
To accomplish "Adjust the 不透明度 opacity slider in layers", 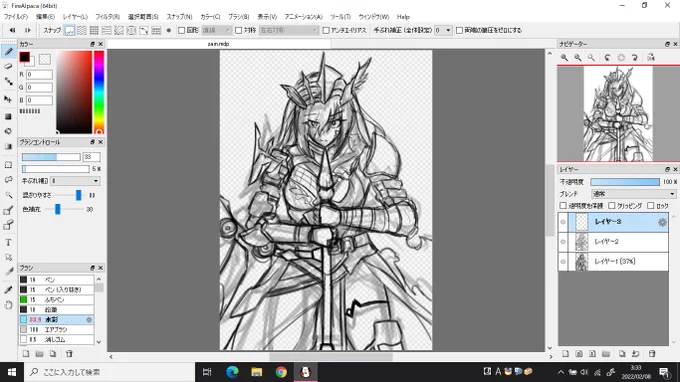I will 625,182.
